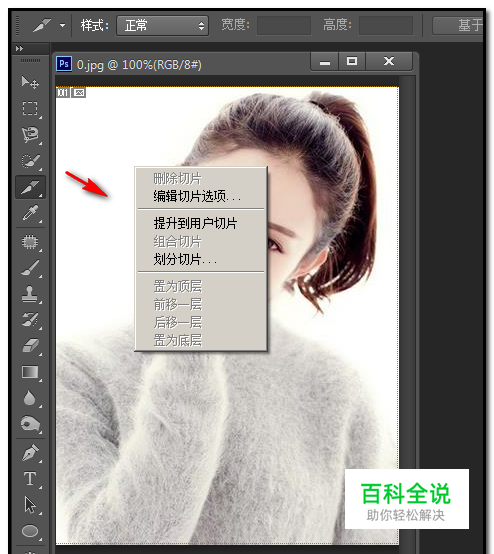Select the Horizontal Type tool
Viewport: 494px width, 554px height.
pyautogui.click(x=30, y=479)
